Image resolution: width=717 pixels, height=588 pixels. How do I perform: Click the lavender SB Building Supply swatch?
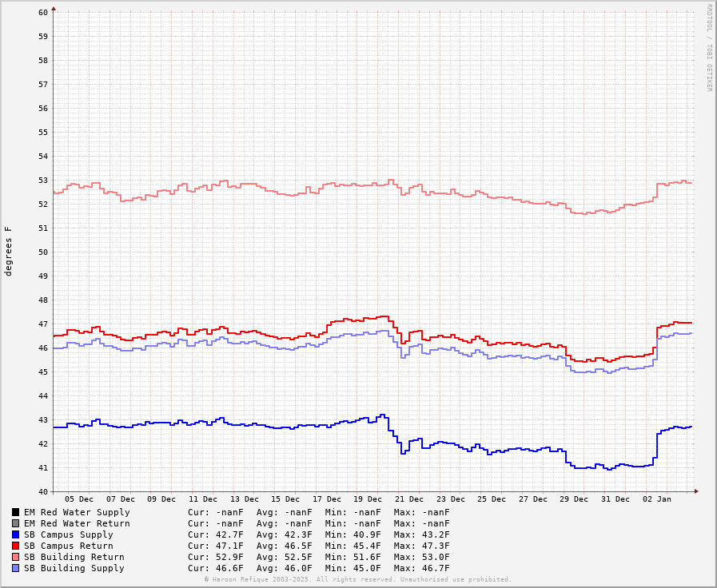click(x=15, y=568)
